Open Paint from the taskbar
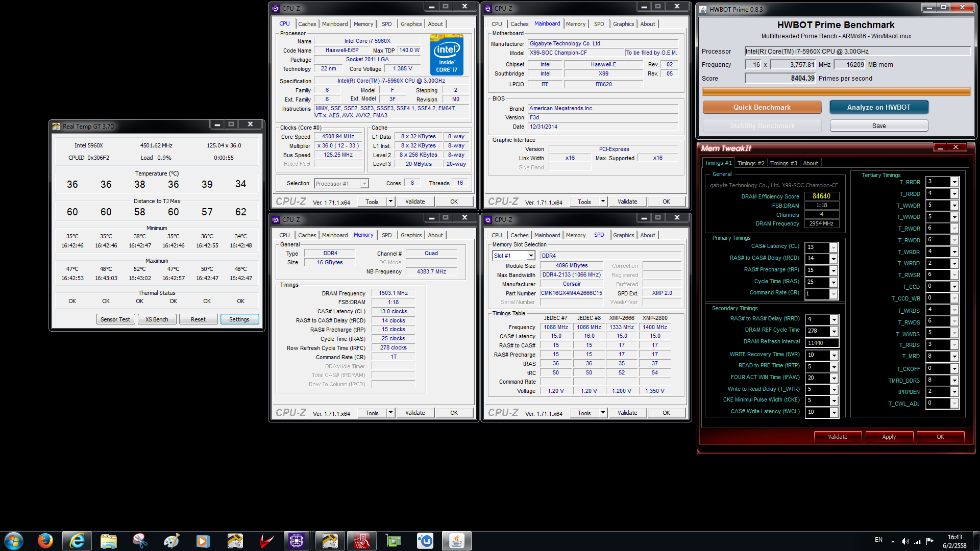This screenshot has height=551, width=980. (171, 540)
